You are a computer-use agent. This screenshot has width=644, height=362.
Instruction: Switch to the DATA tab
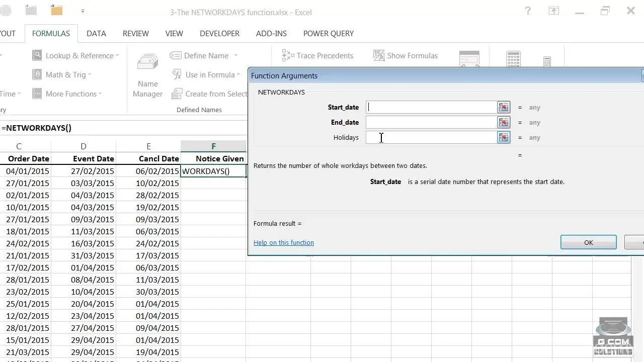96,34
